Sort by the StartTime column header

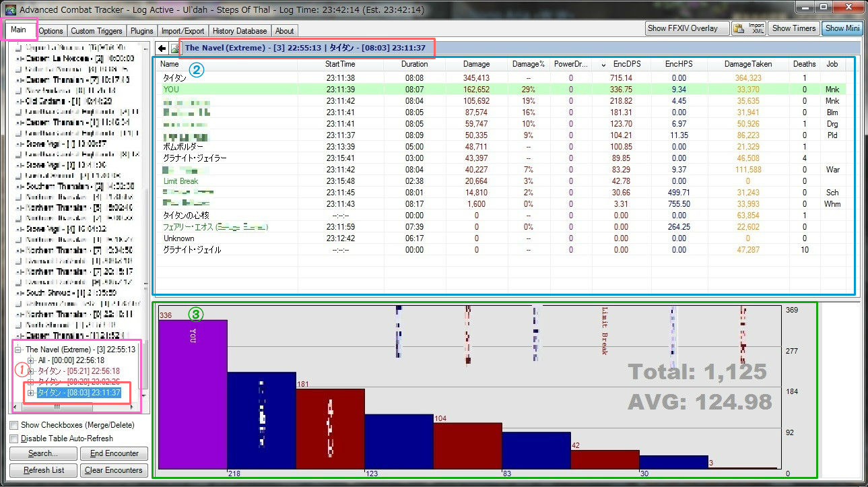coord(340,64)
